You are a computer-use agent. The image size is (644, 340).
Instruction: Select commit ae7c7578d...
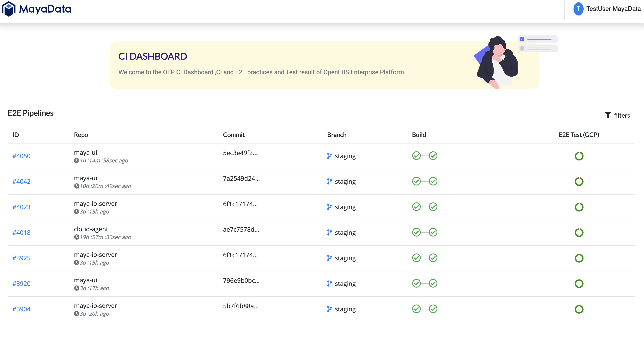(241, 229)
